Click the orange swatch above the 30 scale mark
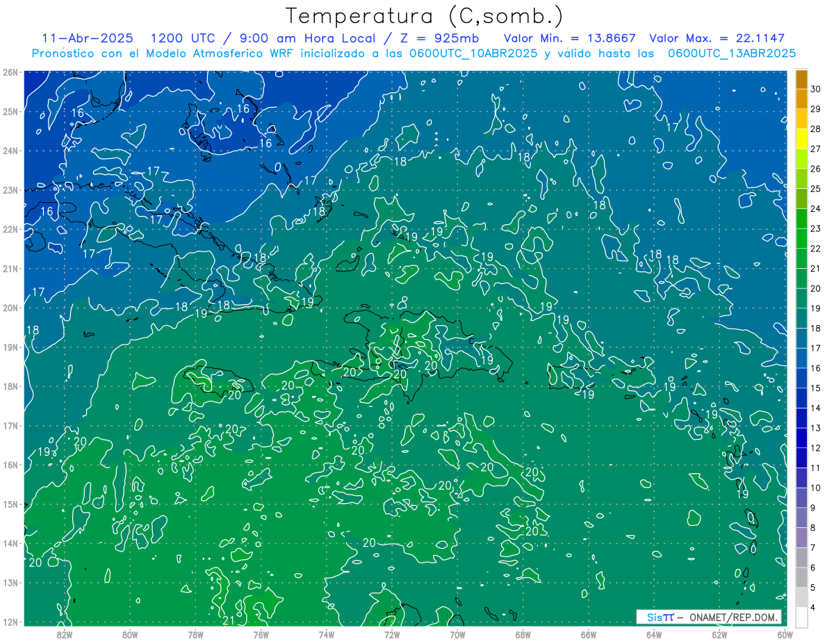 coord(801,79)
